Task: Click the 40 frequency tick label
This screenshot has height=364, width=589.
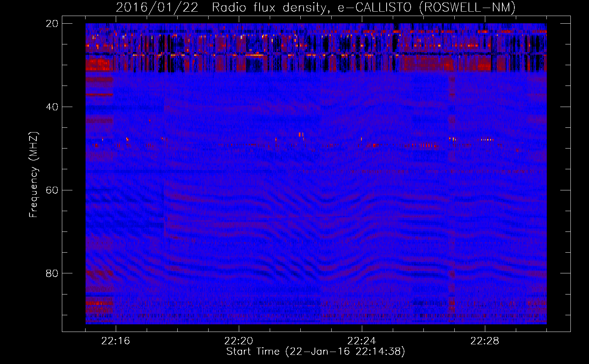Action: click(52, 107)
